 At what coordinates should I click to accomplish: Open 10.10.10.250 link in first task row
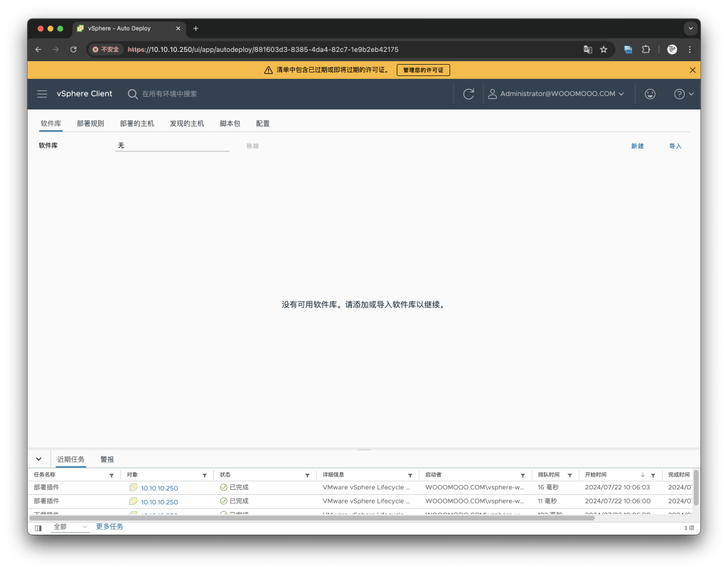(159, 488)
